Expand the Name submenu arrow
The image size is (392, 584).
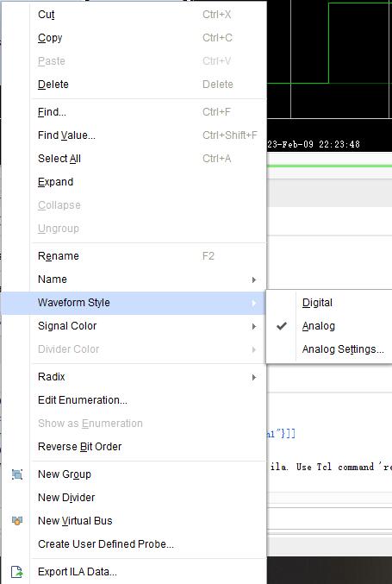(x=254, y=279)
